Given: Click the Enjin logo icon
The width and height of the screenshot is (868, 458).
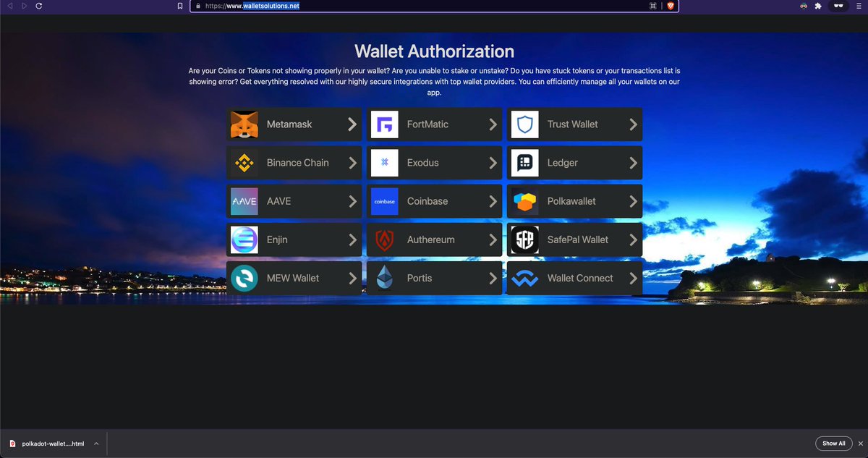Looking at the screenshot, I should 244,239.
